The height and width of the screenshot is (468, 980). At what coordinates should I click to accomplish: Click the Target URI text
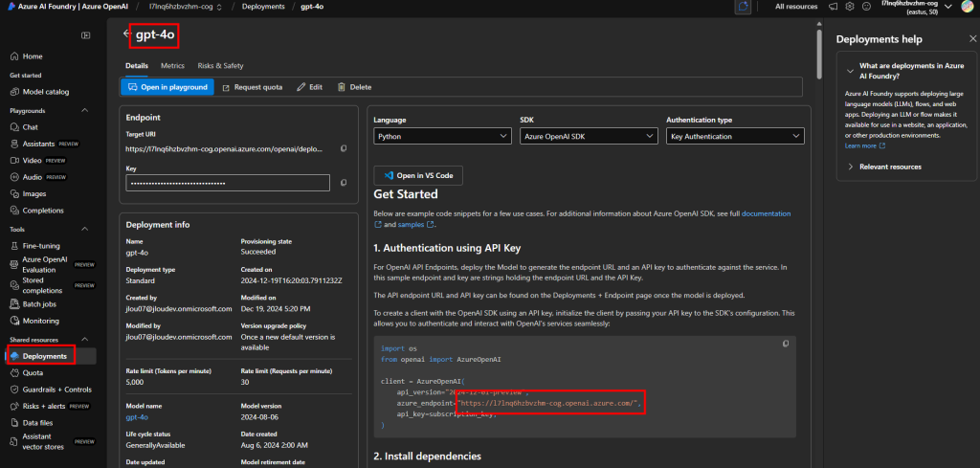225,149
